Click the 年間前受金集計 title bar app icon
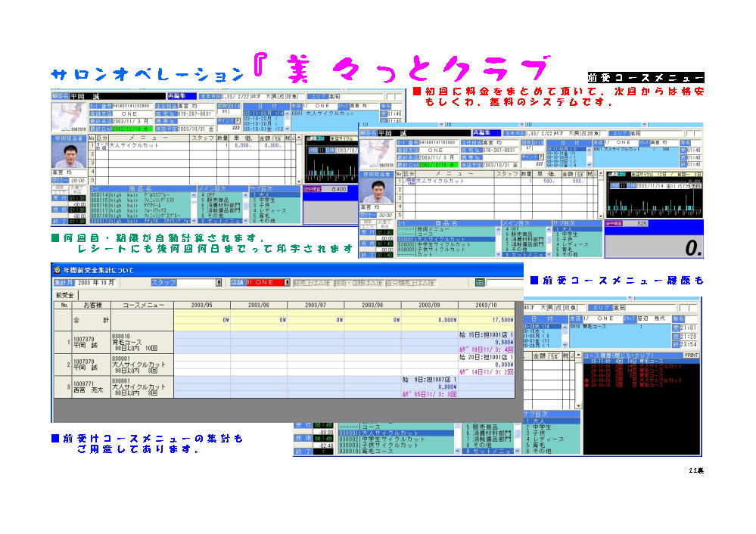This screenshot has width=756, height=534. click(x=58, y=270)
